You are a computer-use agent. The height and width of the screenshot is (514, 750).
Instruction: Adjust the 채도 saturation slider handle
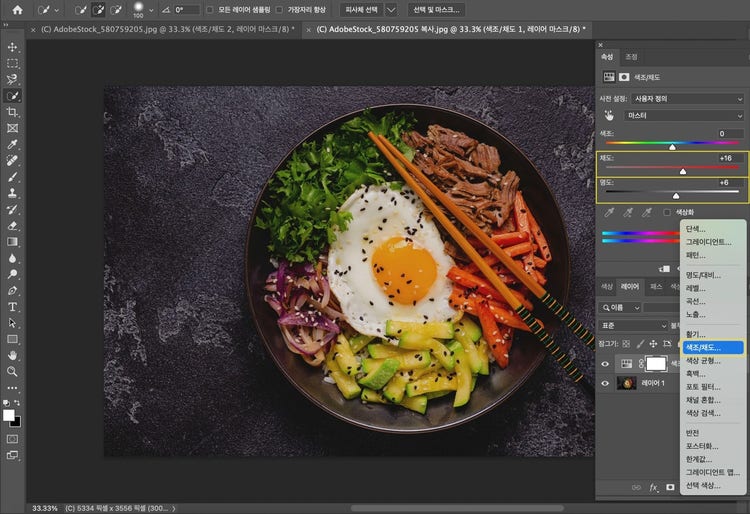(683, 171)
